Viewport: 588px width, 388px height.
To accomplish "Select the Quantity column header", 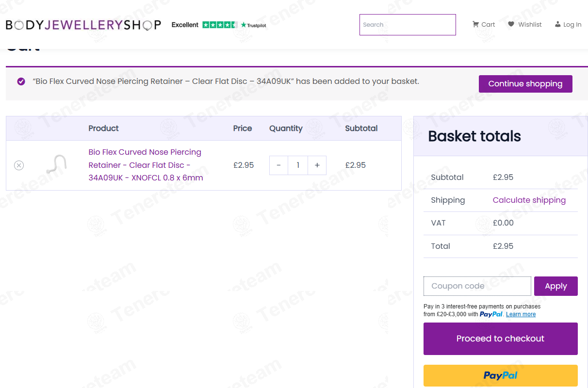I will 286,129.
